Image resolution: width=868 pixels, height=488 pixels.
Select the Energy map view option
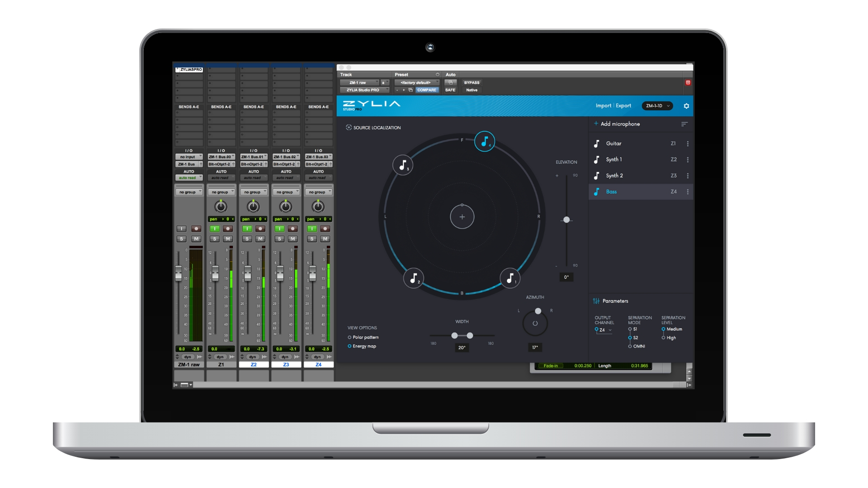click(x=362, y=347)
